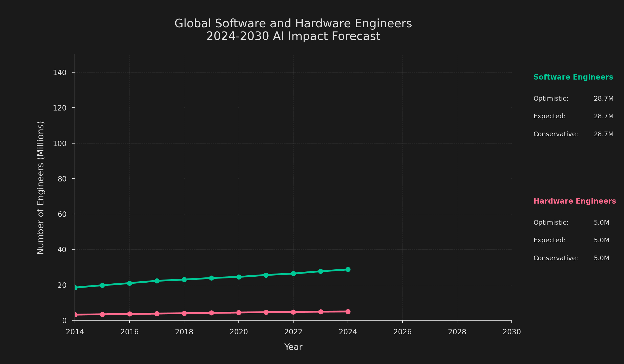Click the Software Engineers legend heading
The height and width of the screenshot is (364, 624).
(573, 77)
